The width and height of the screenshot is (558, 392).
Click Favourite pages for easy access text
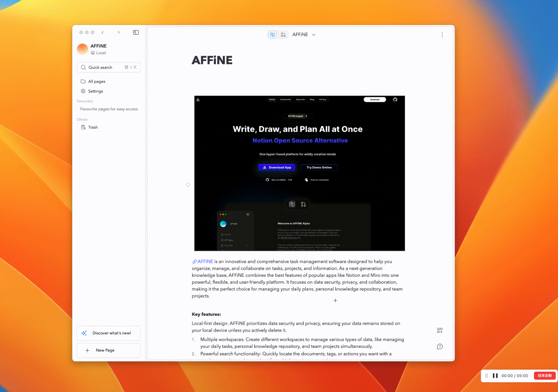109,109
